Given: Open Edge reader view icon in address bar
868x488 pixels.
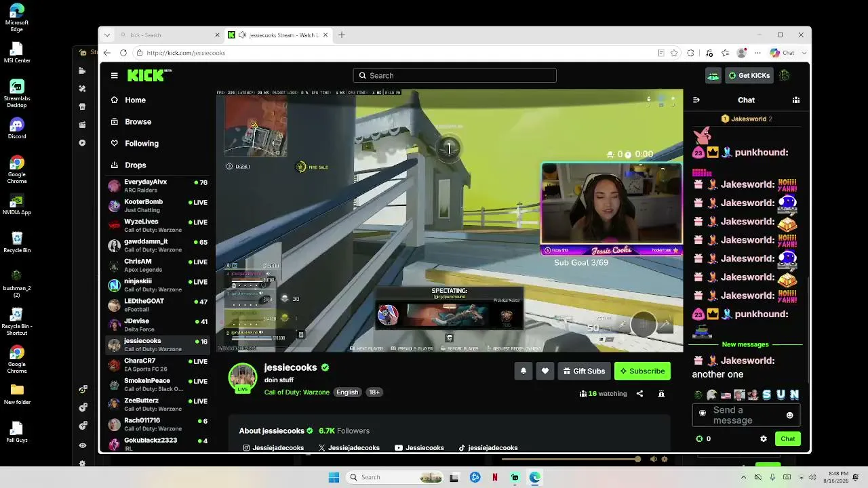Looking at the screenshot, I should coord(661,53).
